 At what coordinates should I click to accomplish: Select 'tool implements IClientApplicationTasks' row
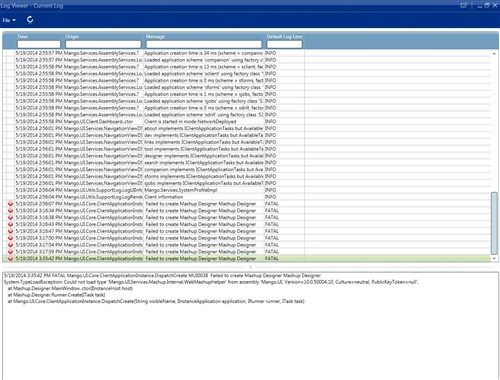(x=247, y=149)
